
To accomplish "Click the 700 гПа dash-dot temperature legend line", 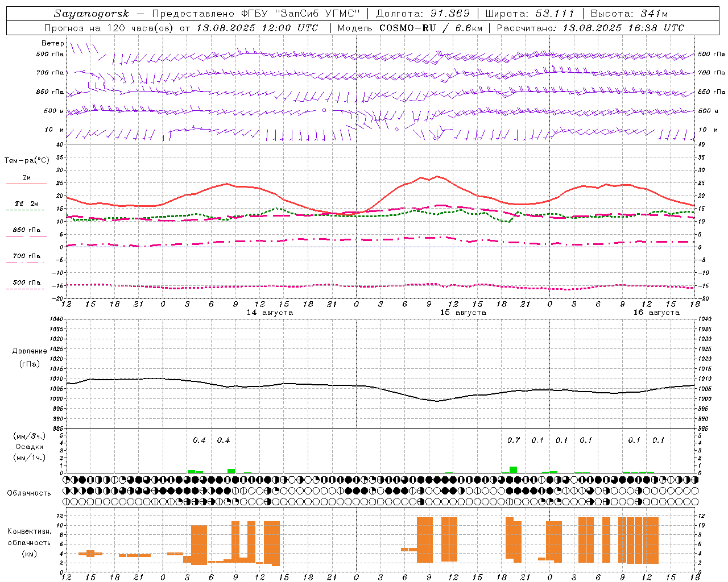I will pos(26,263).
